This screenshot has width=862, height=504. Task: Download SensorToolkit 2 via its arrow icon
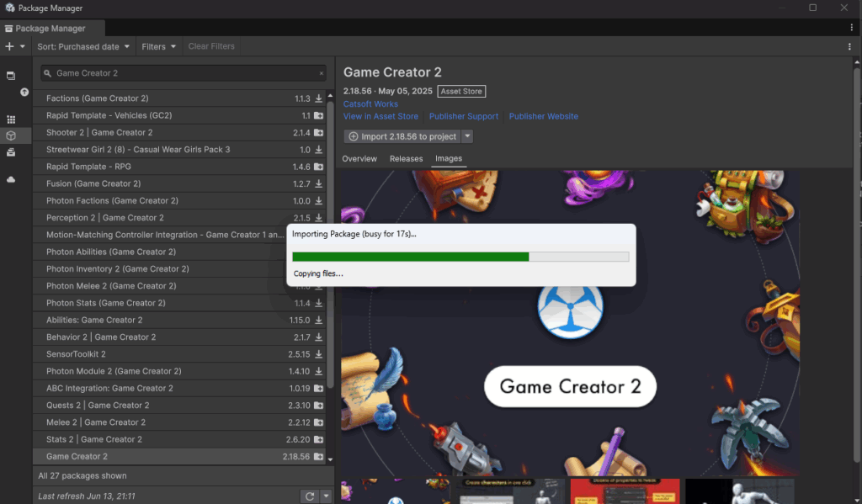[x=318, y=354]
